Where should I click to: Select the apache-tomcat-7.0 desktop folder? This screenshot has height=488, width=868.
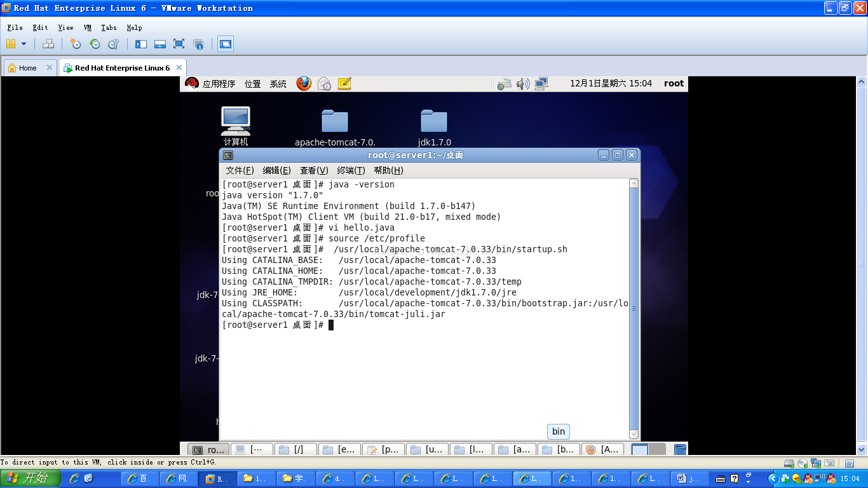pos(335,127)
